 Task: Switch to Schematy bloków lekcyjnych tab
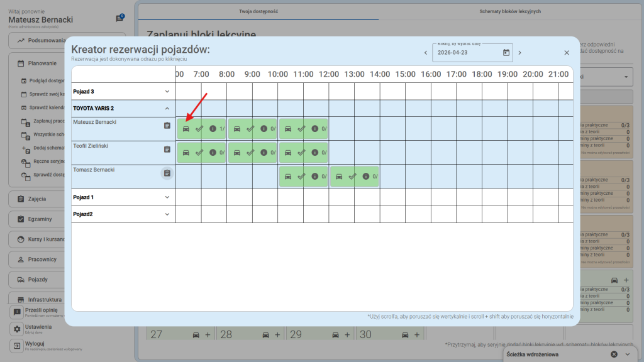tap(509, 11)
